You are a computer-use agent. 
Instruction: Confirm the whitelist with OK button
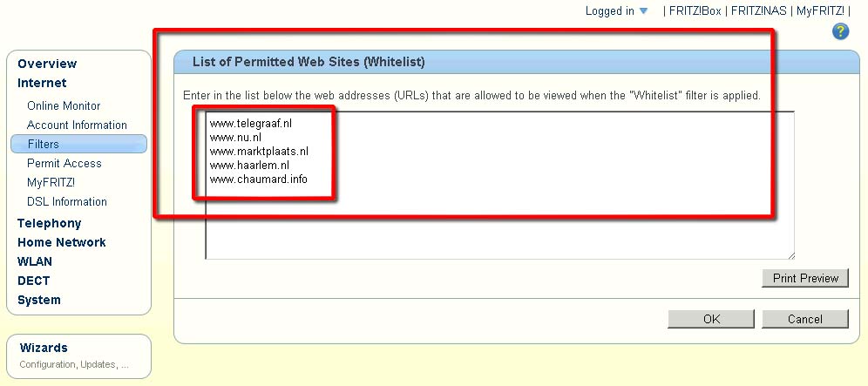coord(711,319)
